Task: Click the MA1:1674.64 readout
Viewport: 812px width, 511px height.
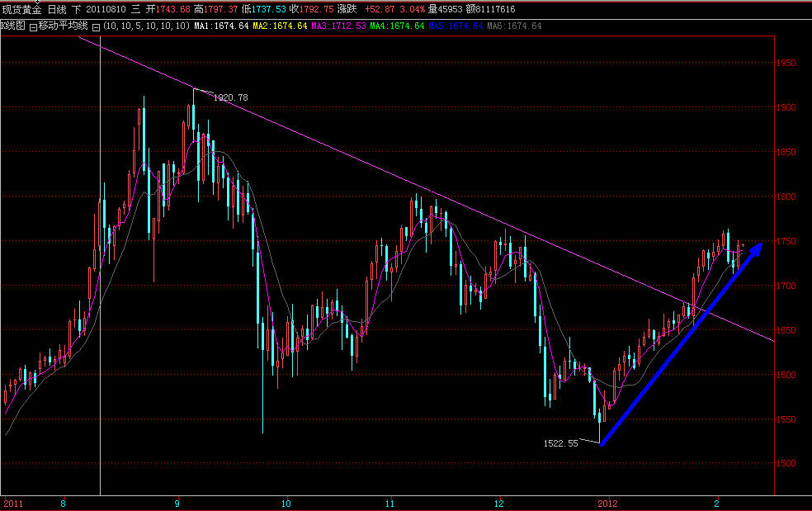Action: (221, 26)
